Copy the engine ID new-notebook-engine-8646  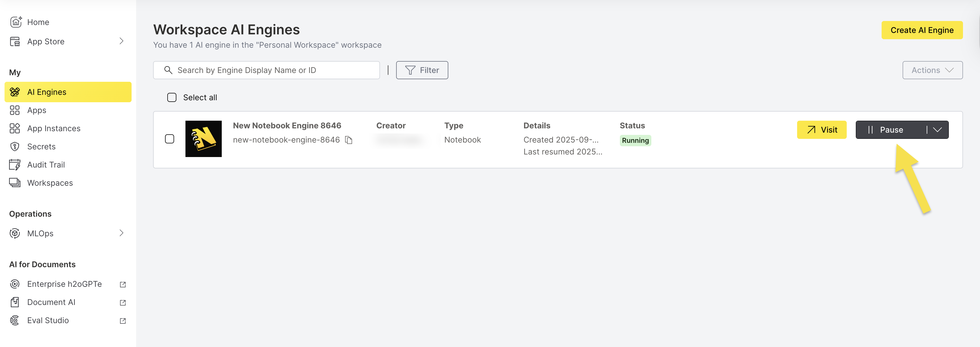click(349, 140)
